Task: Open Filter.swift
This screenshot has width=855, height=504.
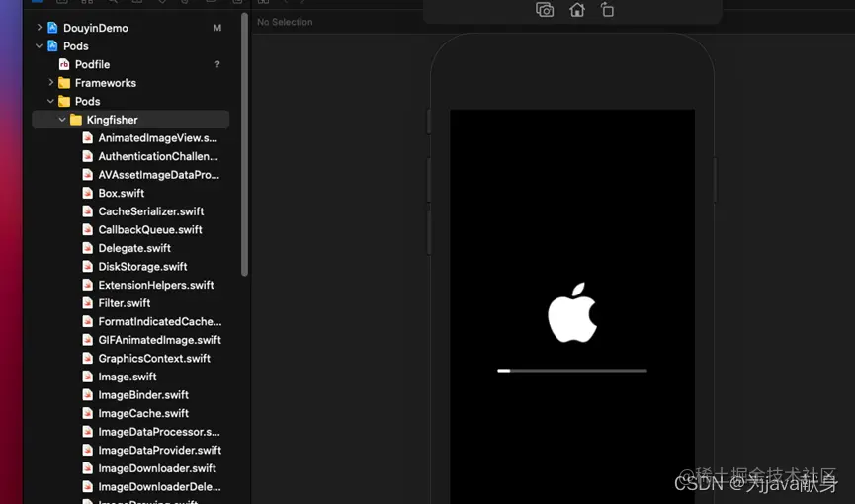Action: 125,303
